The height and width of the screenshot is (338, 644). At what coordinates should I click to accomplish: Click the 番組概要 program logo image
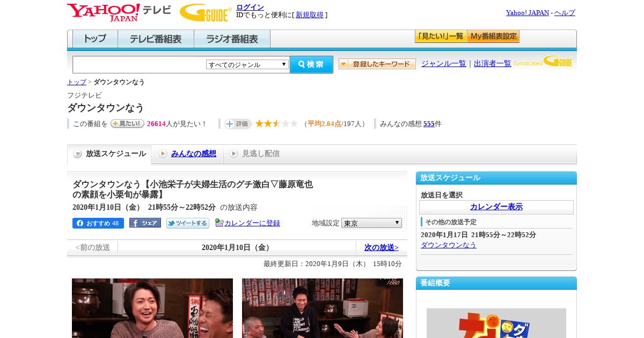click(x=496, y=323)
